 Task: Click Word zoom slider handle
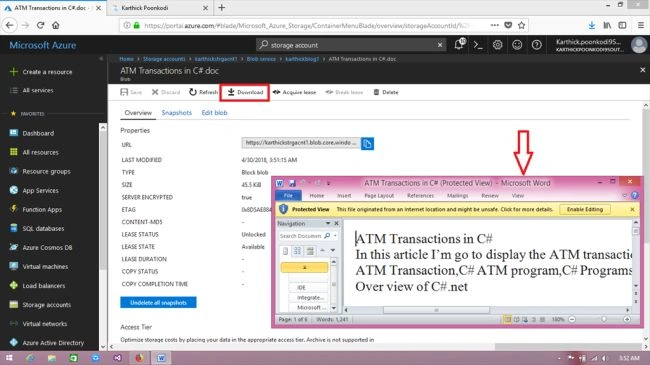pos(604,319)
